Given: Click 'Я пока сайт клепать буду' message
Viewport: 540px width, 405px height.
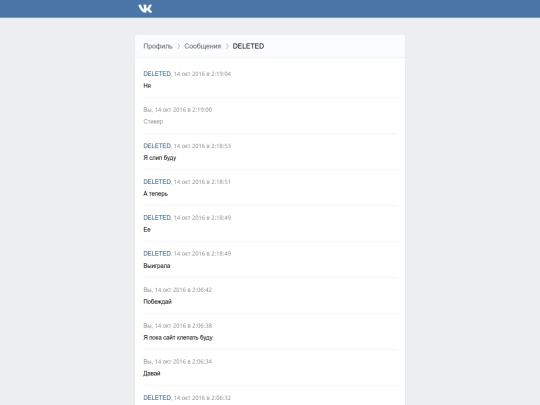Looking at the screenshot, I should click(178, 338).
